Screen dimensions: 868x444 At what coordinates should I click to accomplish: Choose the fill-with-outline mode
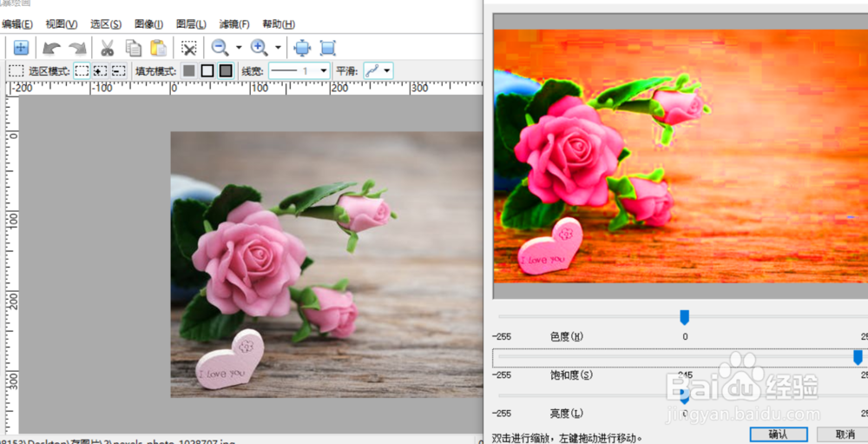tap(226, 71)
